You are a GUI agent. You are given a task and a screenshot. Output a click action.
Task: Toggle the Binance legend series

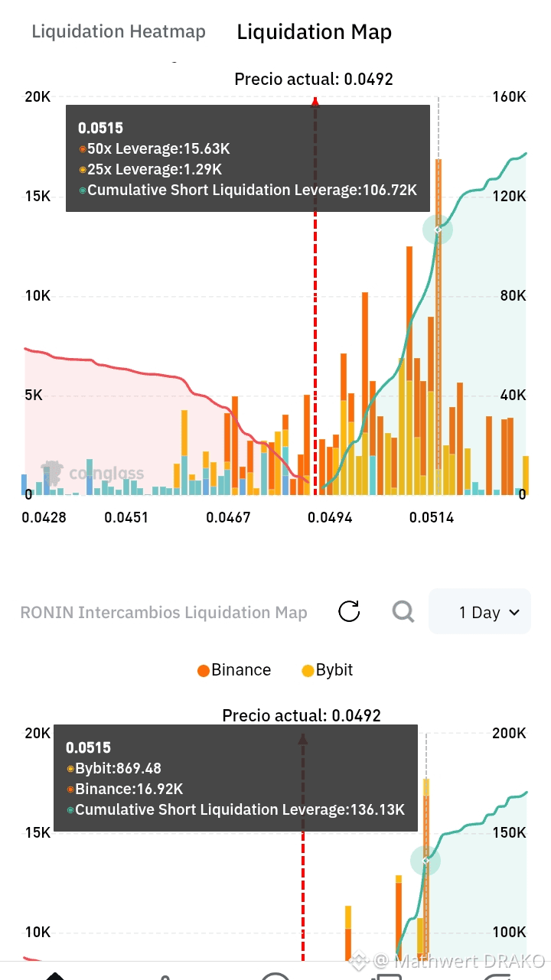pos(234,670)
